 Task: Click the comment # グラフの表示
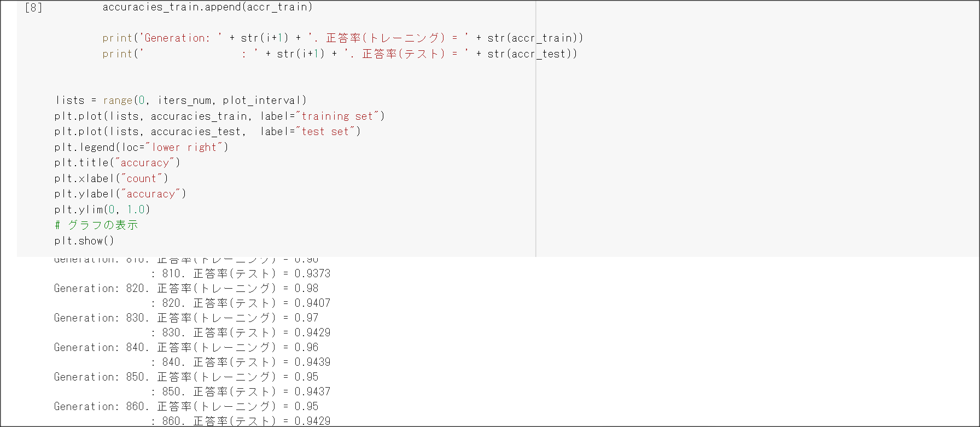point(96,225)
